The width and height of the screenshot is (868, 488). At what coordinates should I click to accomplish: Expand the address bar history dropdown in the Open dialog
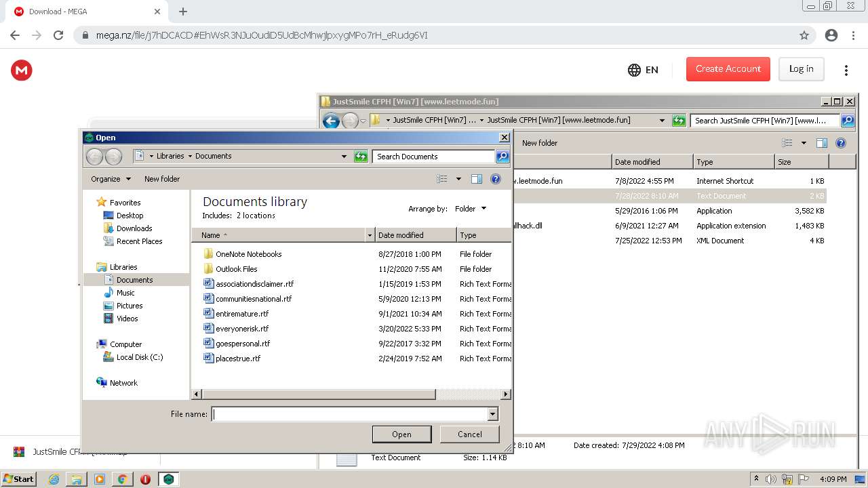click(344, 157)
